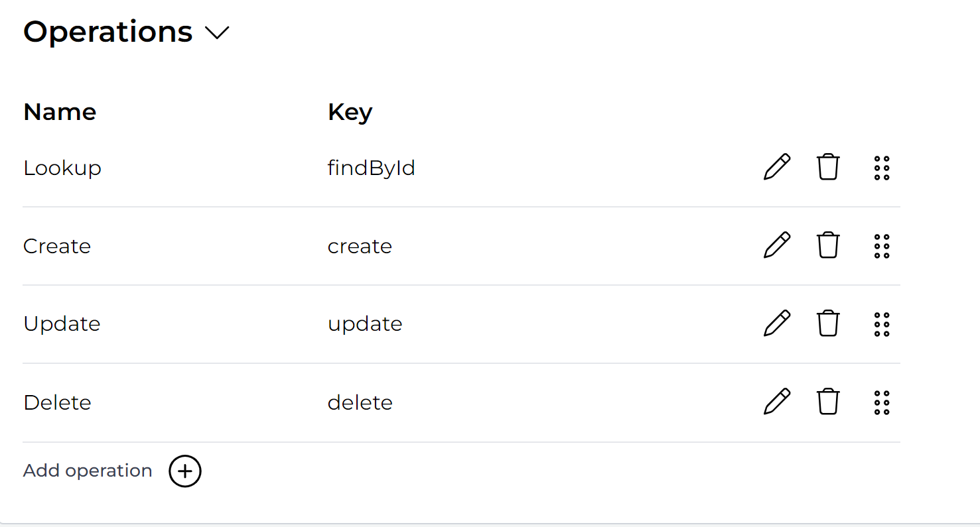Open the Create operation's edit pencil
980x527 pixels.
776,245
